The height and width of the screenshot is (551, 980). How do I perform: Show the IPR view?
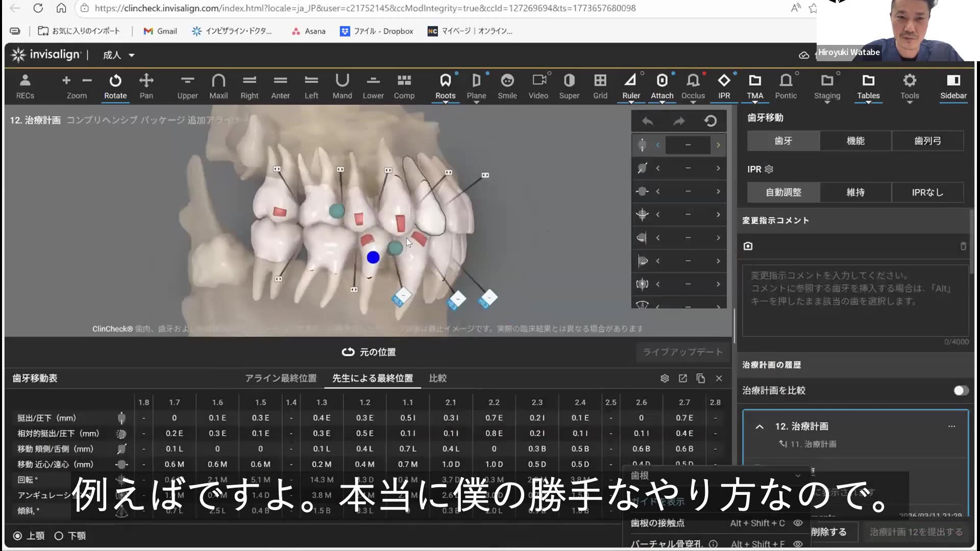[724, 86]
